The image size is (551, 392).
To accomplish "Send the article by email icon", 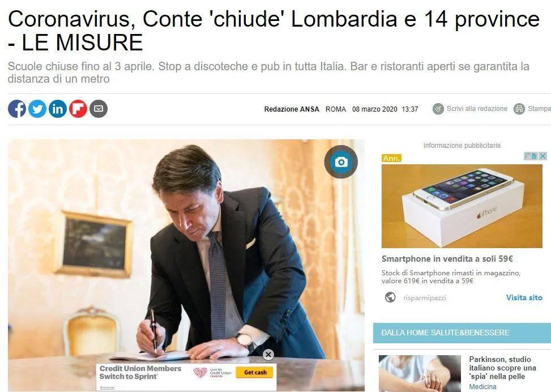I will click(99, 109).
